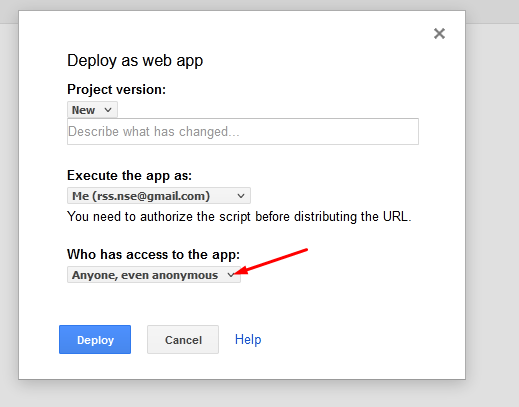Click the chevron next to New
This screenshot has width=519, height=407.
point(108,110)
